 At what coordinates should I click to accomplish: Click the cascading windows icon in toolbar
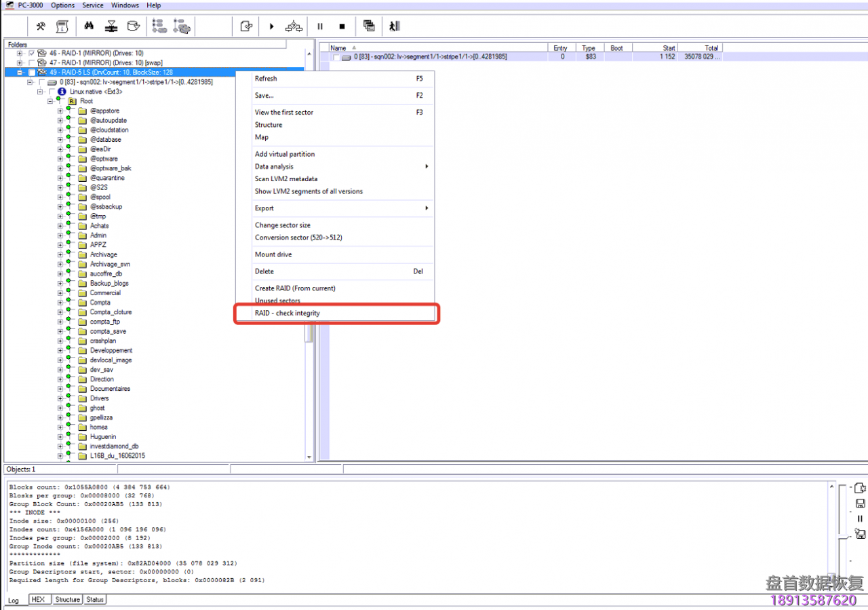pyautogui.click(x=369, y=26)
